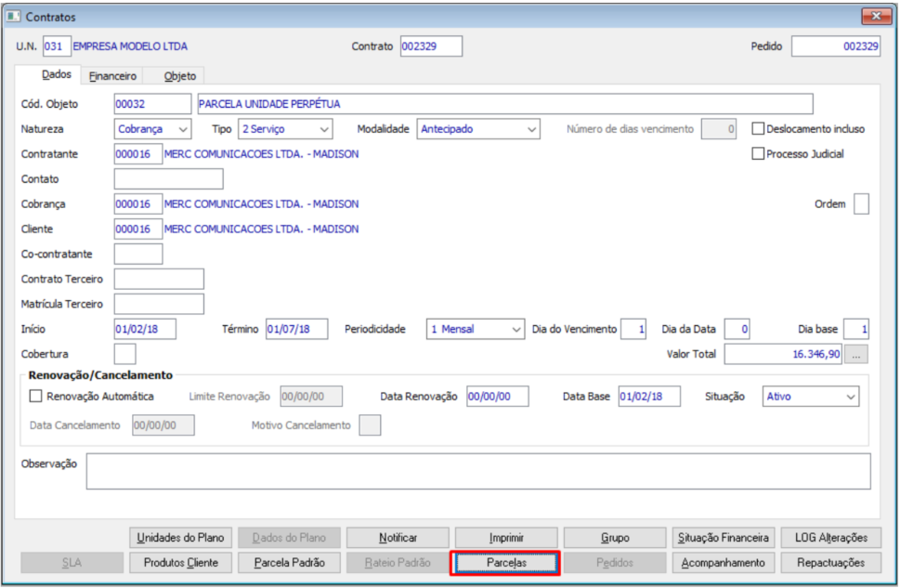The width and height of the screenshot is (900, 588).
Task: Close the Contratos window
Action: 876,16
